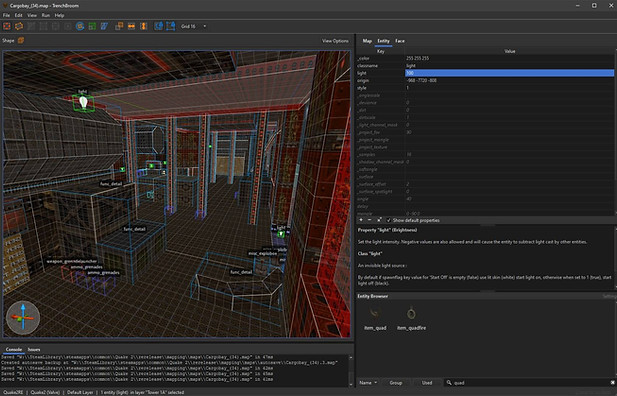This screenshot has width=617, height=396.
Task: Select the light bulb entity in viewport
Action: pyautogui.click(x=83, y=102)
